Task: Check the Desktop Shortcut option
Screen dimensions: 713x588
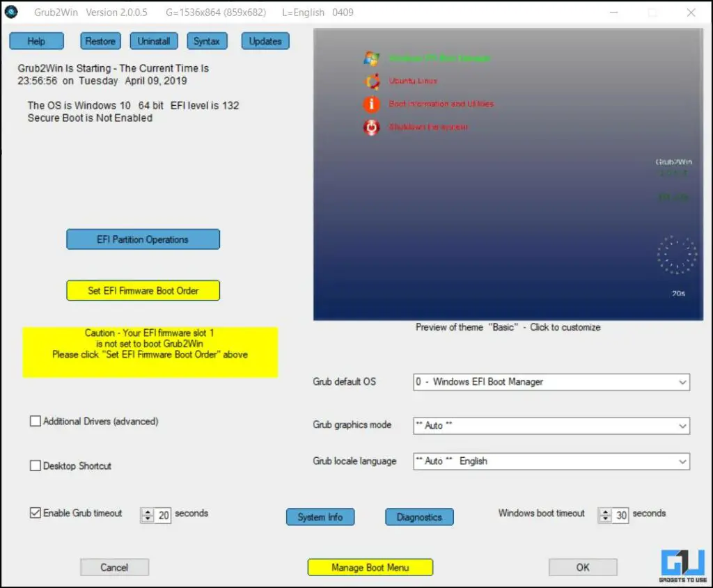Action: tap(35, 466)
